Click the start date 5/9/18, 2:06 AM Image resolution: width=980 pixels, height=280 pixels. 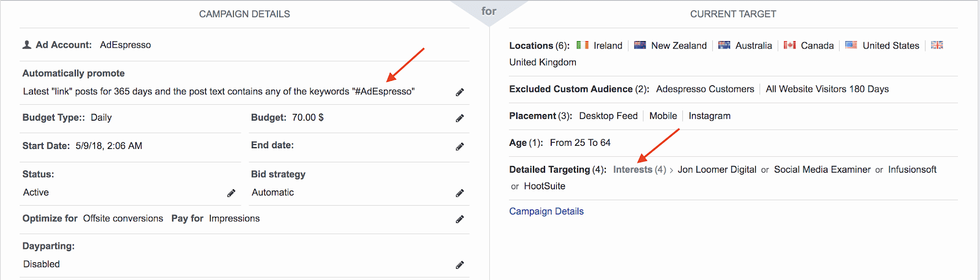click(x=109, y=146)
